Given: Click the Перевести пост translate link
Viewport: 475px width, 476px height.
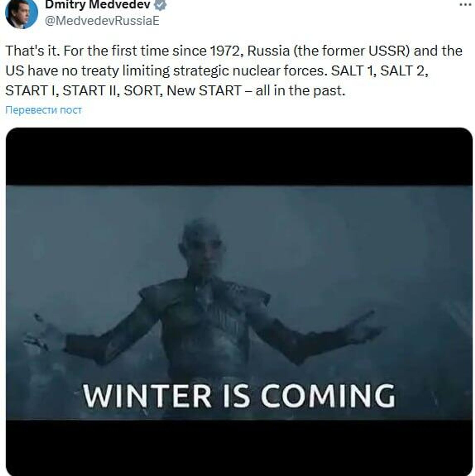Looking at the screenshot, I should click(x=44, y=110).
